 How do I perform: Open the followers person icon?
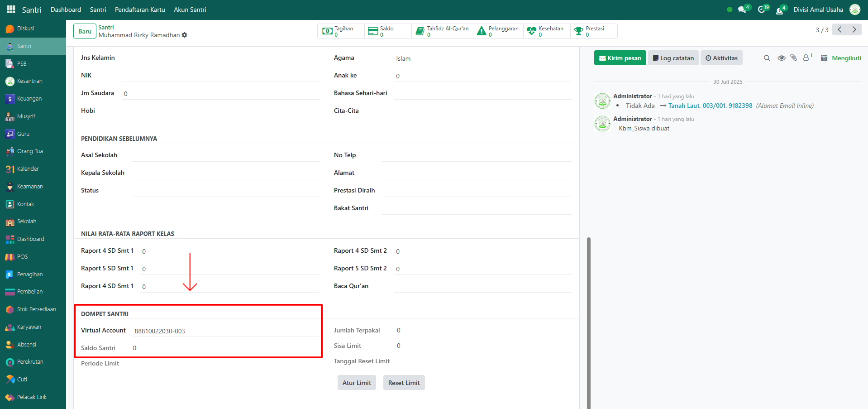pos(806,58)
